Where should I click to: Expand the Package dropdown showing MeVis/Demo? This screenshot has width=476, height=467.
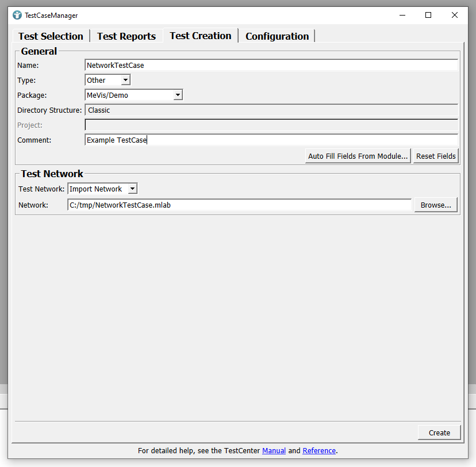(x=133, y=95)
